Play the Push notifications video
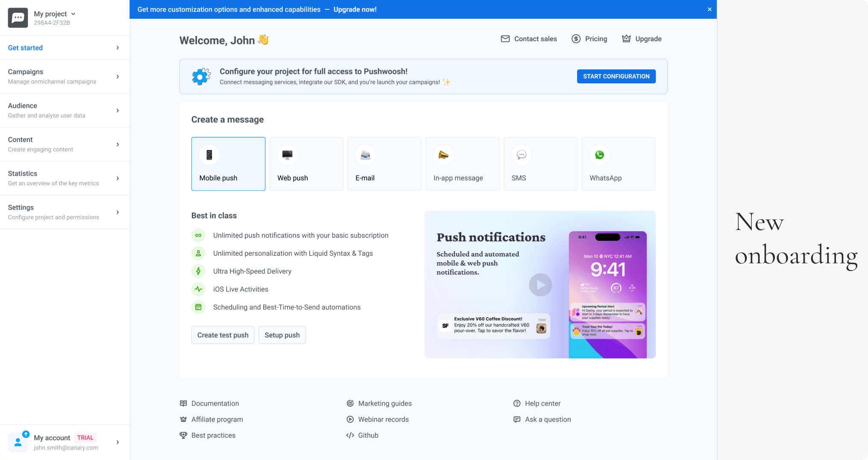 tap(540, 285)
